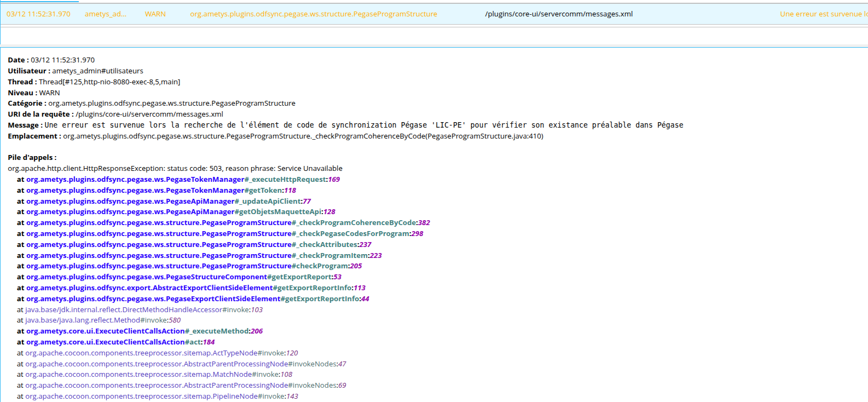Click _checkPegaseCodesForProgram:298 stack trace line
The image size is (868, 402).
click(x=224, y=234)
